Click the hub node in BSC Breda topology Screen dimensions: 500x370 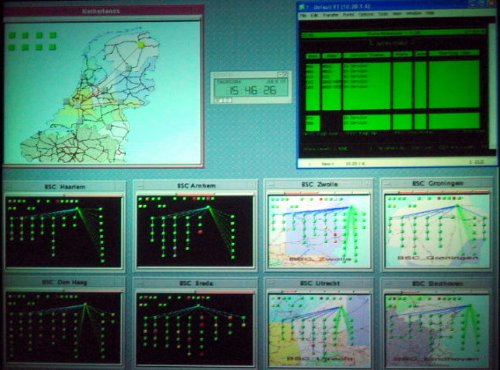tap(199, 306)
